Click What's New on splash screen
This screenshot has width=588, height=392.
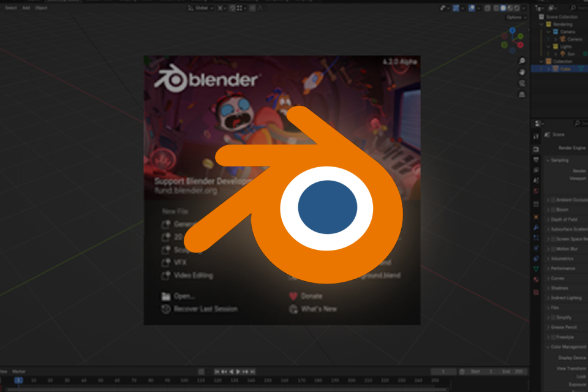pyautogui.click(x=313, y=309)
